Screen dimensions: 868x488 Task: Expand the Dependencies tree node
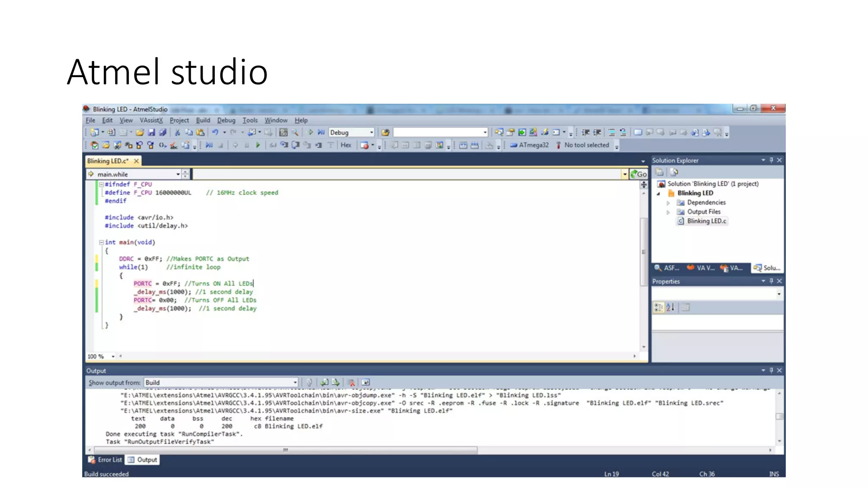pos(668,203)
